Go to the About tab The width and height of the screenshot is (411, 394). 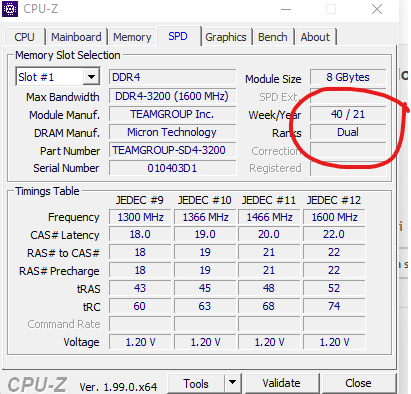coord(315,37)
